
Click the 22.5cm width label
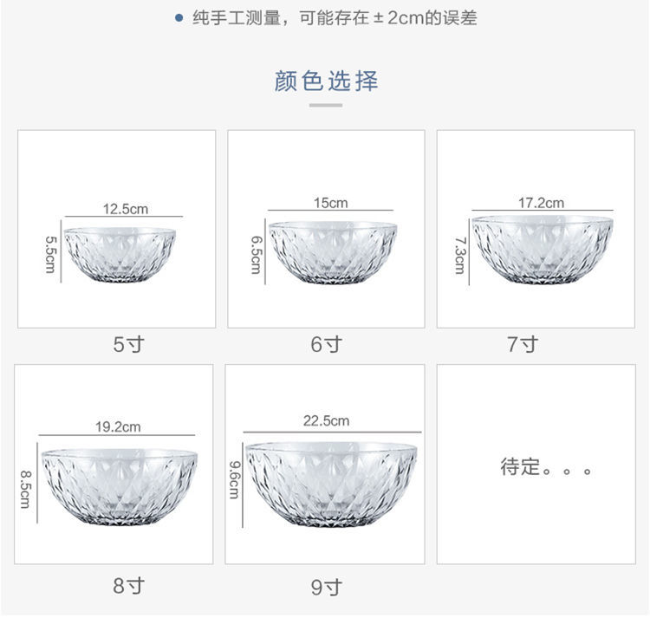[x=327, y=420]
